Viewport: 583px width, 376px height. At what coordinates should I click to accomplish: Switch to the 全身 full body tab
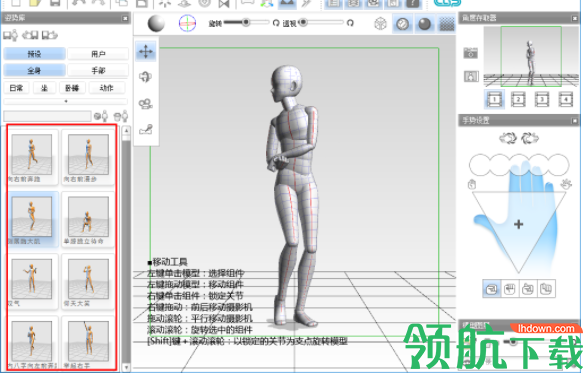(x=34, y=70)
